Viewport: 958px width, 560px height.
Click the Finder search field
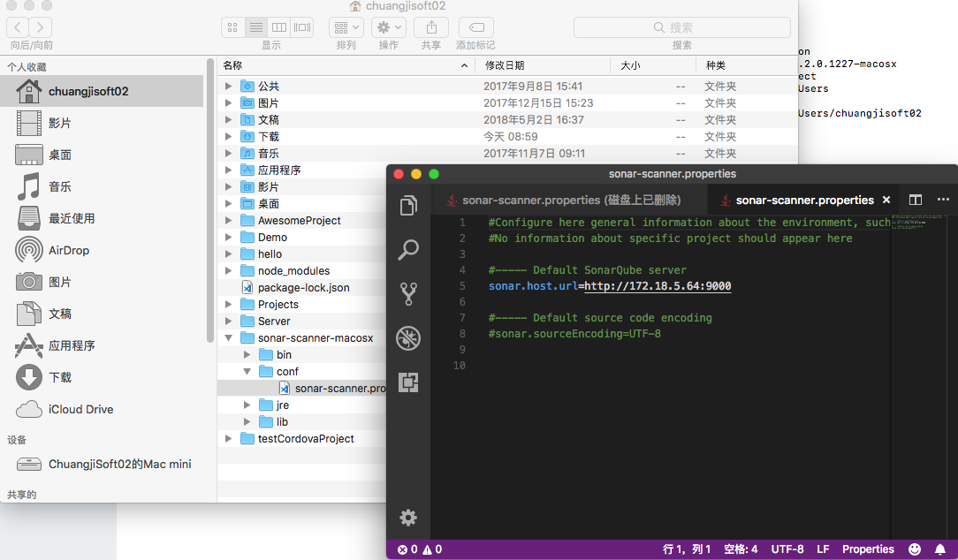click(x=682, y=27)
